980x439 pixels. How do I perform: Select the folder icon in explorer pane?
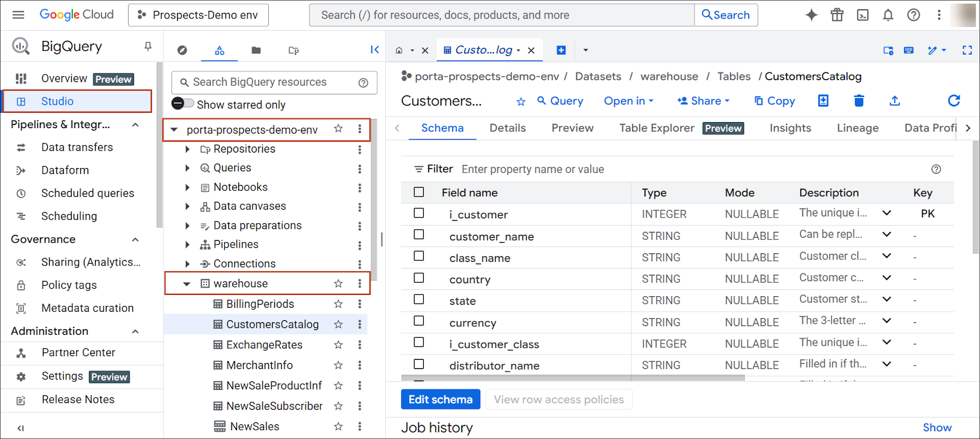tap(256, 50)
